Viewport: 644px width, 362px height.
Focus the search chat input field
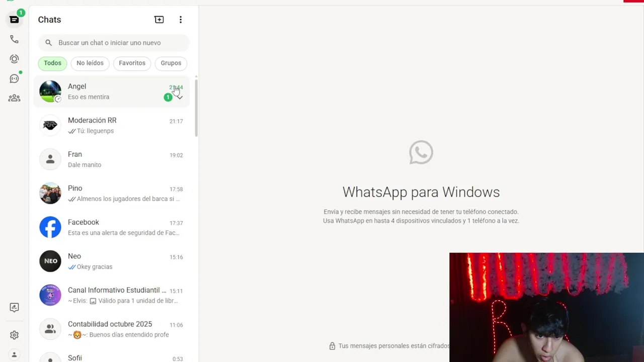tap(114, 43)
